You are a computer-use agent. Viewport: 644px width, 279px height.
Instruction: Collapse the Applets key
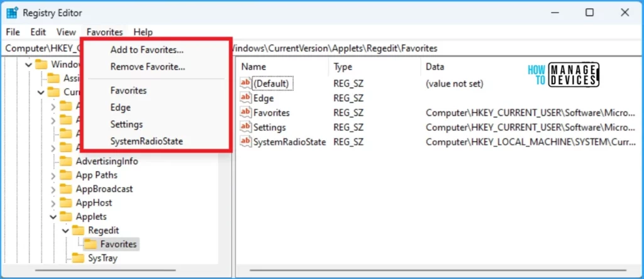pos(53,217)
